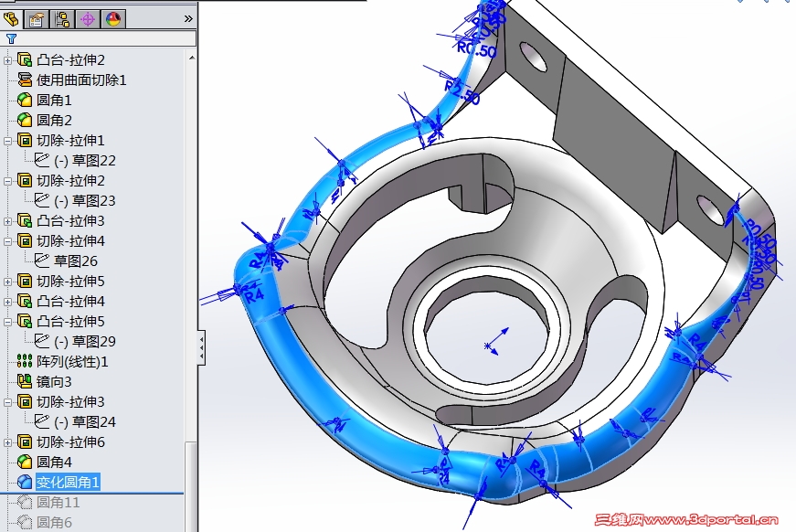This screenshot has width=796, height=532.
Task: Click the 圆角1 fillet icon
Action: (x=25, y=100)
